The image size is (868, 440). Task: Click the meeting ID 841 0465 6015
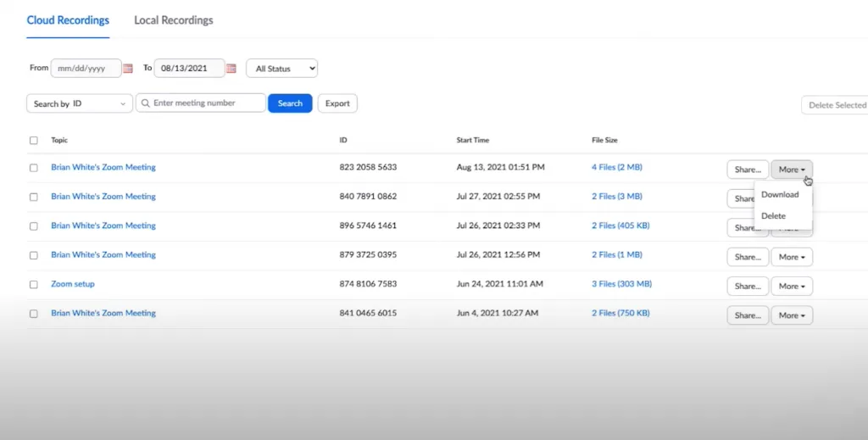pos(368,314)
